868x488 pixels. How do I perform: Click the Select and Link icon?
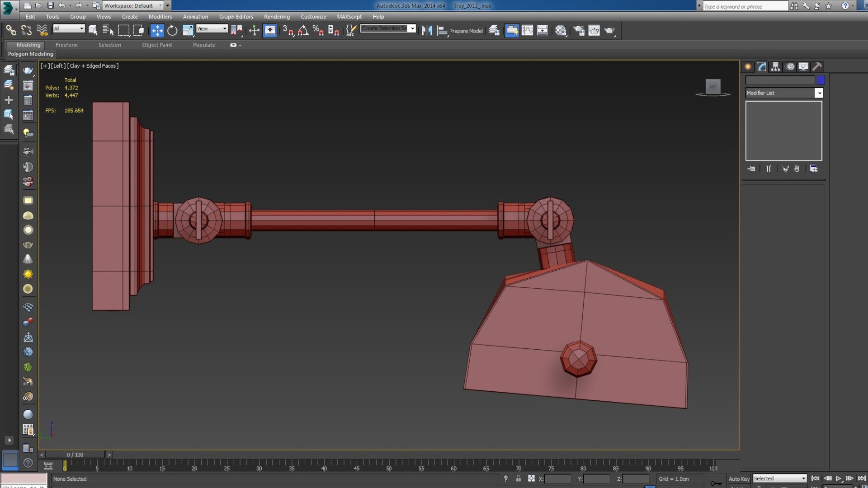point(11,30)
